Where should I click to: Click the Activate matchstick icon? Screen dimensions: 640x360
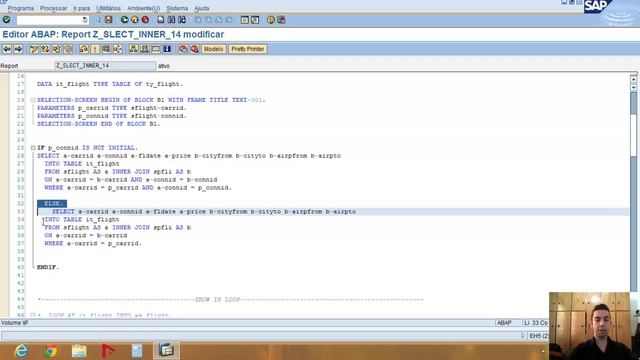click(x=95, y=49)
